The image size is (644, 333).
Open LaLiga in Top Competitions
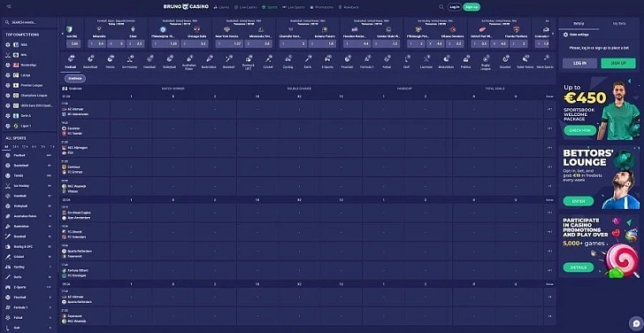tap(28, 75)
